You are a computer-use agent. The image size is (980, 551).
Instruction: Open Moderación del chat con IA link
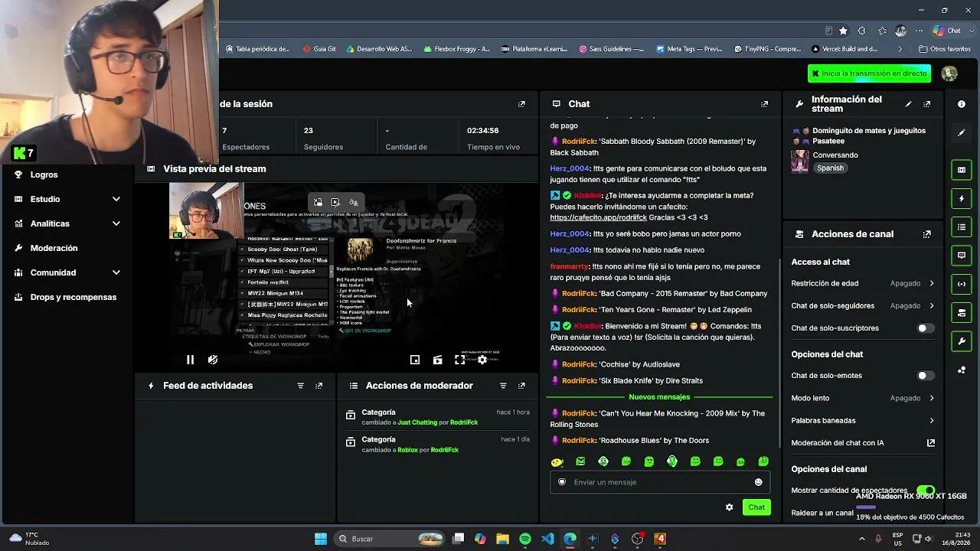click(x=863, y=443)
